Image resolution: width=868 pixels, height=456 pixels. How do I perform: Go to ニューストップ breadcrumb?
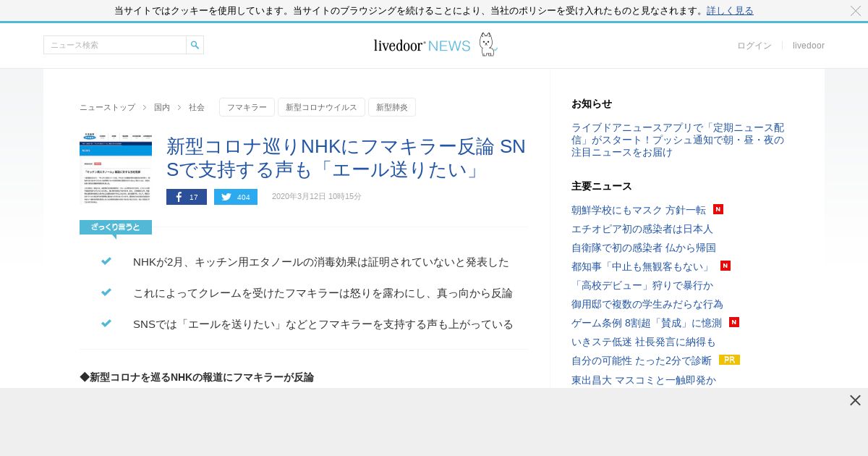click(107, 107)
